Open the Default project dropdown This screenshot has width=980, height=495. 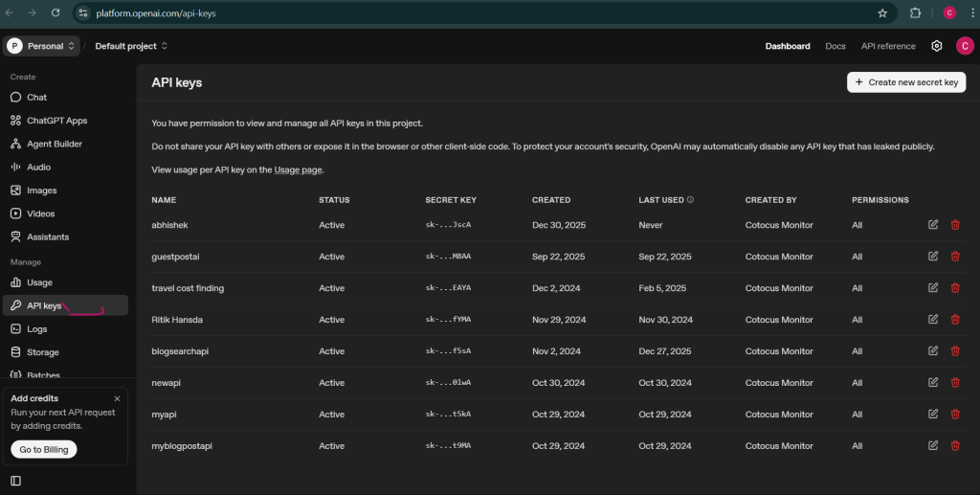click(x=131, y=46)
